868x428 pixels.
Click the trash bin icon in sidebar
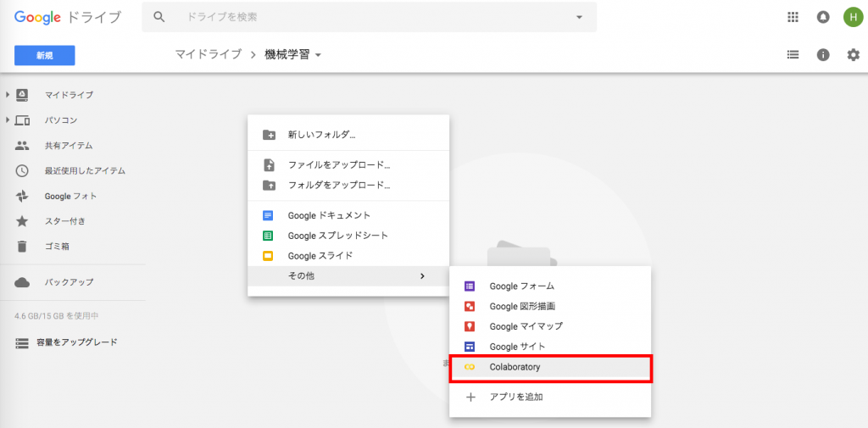pyautogui.click(x=22, y=247)
